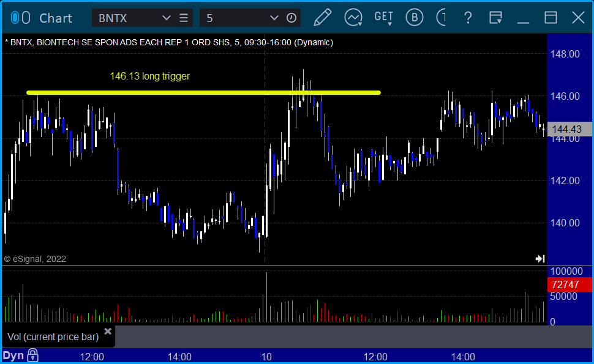Click the 140.00 price axis label
The height and width of the screenshot is (364, 594).
[565, 223]
